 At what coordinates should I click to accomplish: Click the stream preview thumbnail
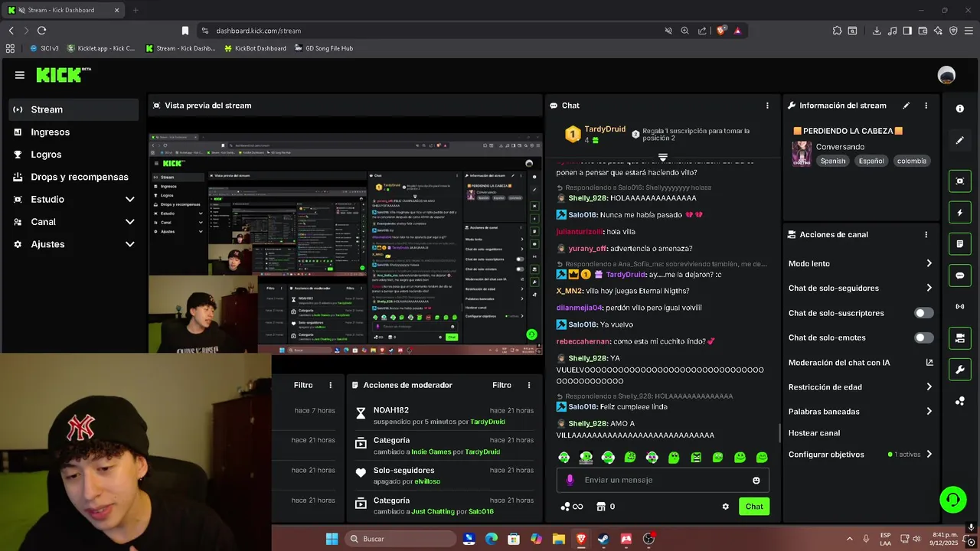tap(345, 245)
